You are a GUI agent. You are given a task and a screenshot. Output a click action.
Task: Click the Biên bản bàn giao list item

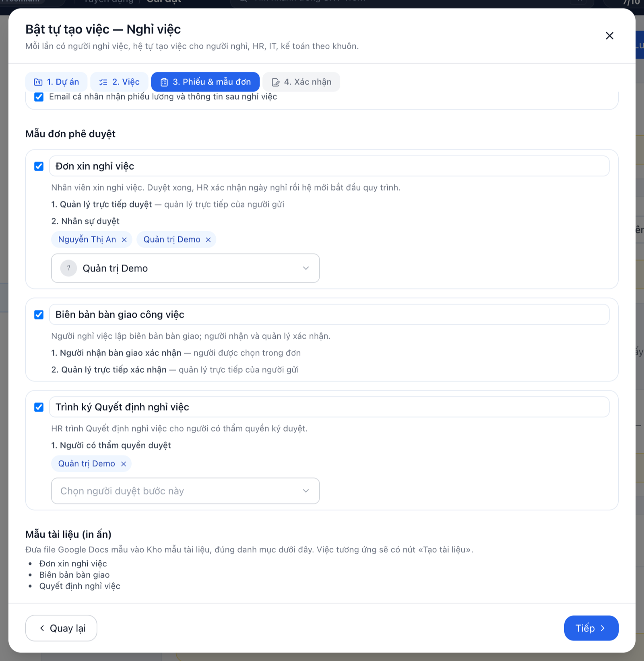pos(74,575)
